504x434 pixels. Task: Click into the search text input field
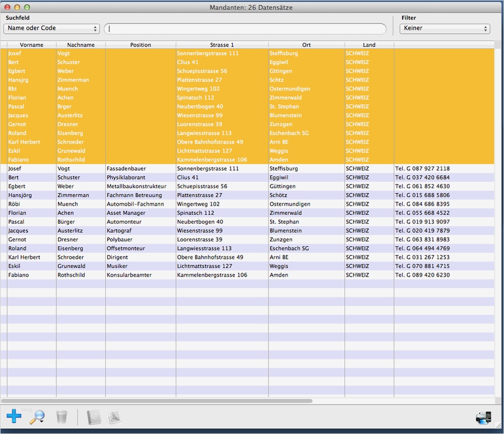tap(245, 29)
